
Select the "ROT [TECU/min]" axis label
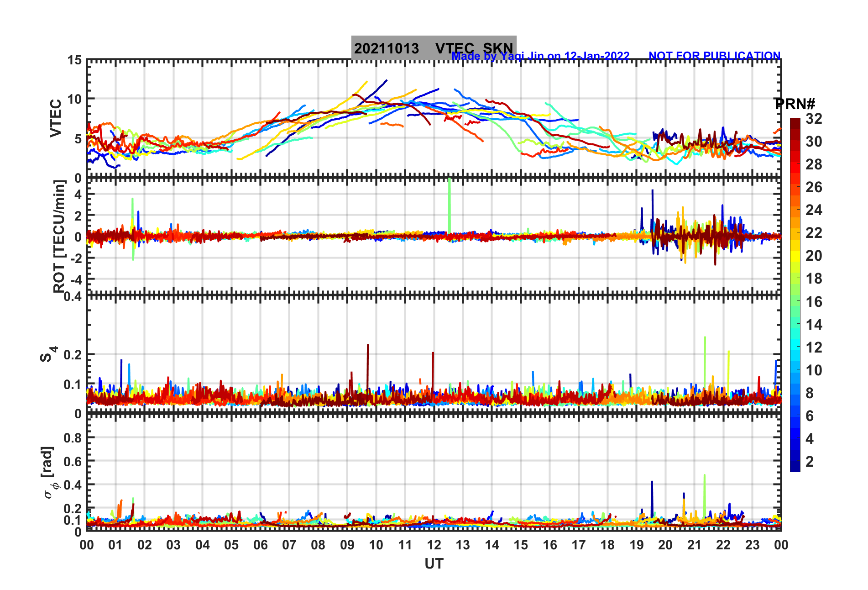click(59, 236)
